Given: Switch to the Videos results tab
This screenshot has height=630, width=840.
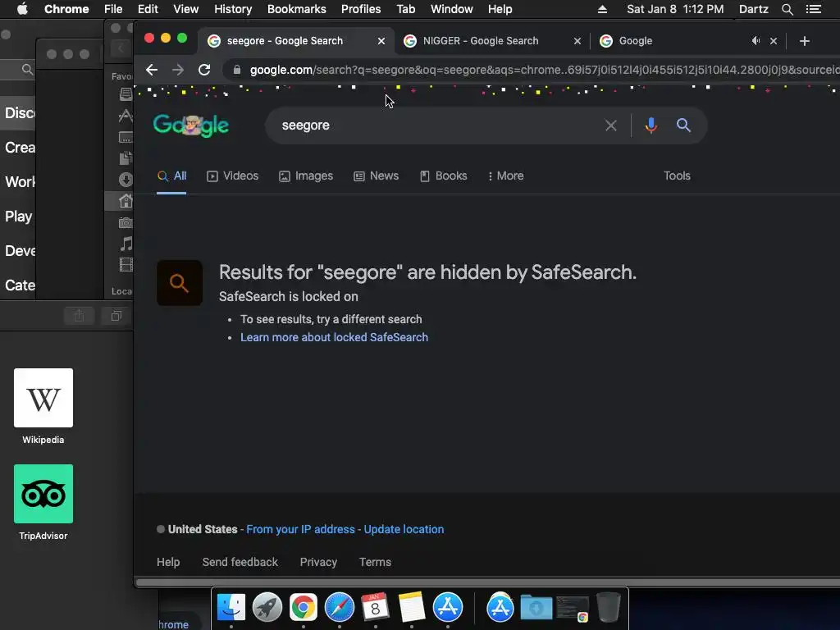Looking at the screenshot, I should pyautogui.click(x=232, y=176).
